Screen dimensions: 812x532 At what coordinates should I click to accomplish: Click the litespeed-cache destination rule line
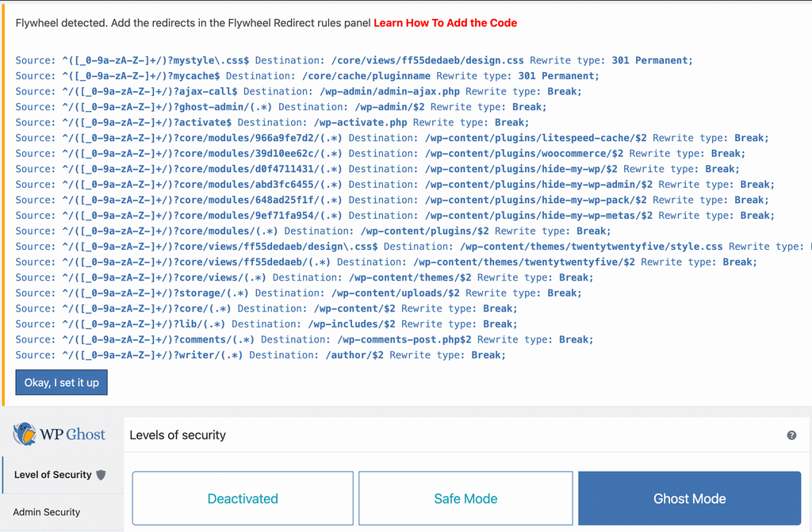click(x=392, y=138)
